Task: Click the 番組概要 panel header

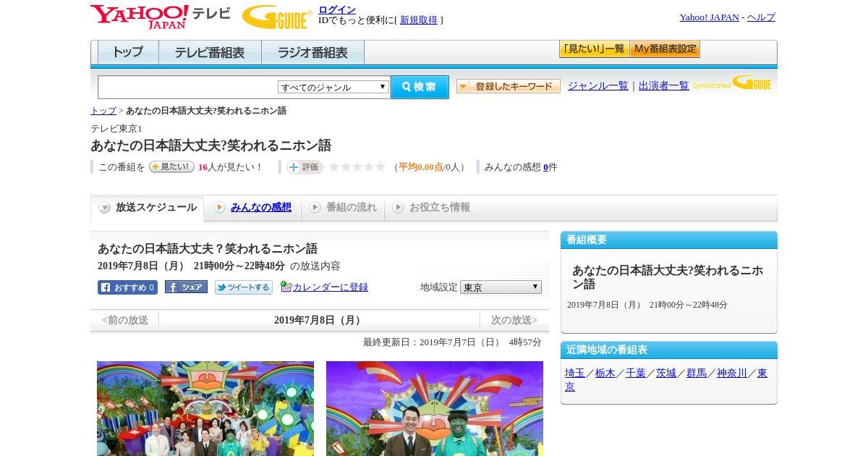Action: 669,240
